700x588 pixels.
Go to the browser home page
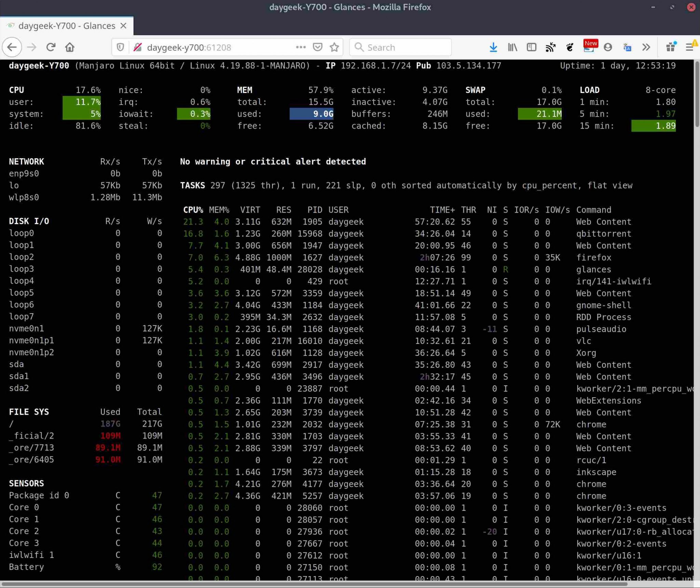[70, 47]
